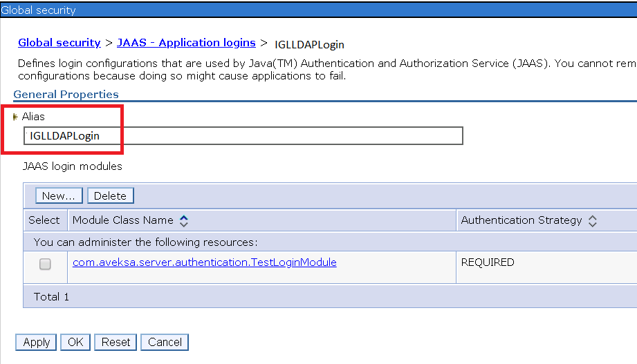Confirm with the OK button
637x364 pixels.
click(x=74, y=342)
